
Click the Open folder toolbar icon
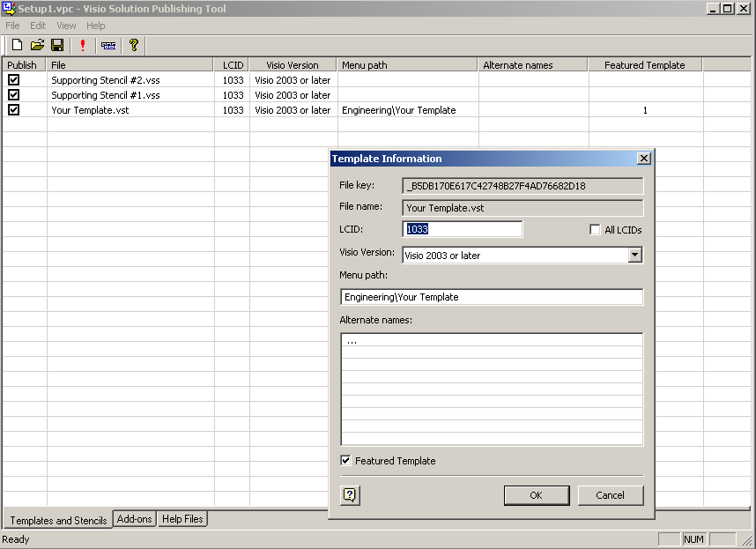coord(37,45)
